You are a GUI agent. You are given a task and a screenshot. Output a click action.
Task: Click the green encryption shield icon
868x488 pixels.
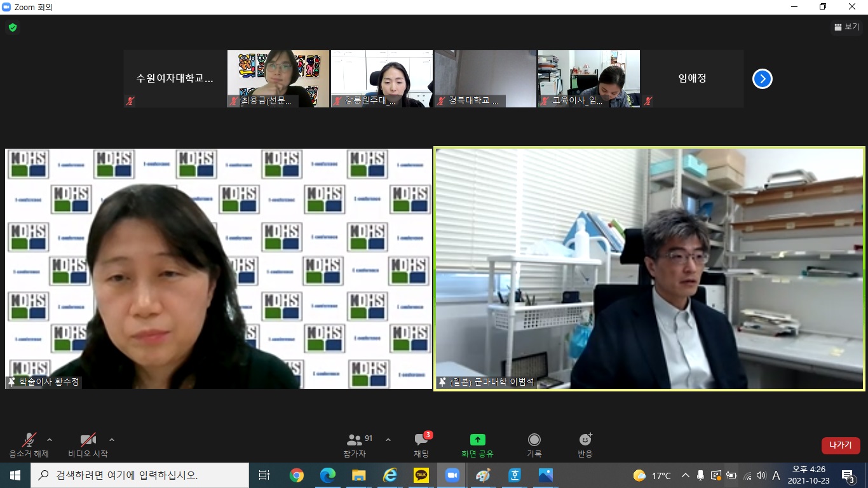[x=12, y=27]
